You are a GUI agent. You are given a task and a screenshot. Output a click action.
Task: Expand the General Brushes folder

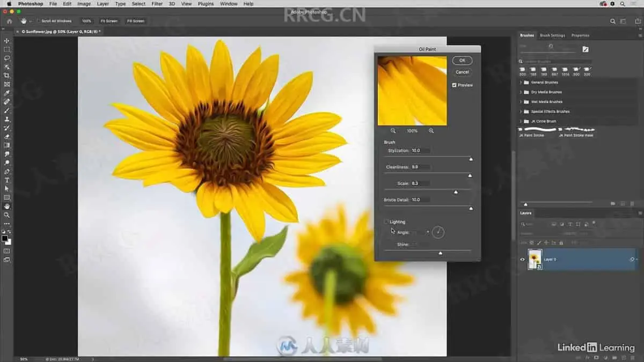click(x=521, y=83)
